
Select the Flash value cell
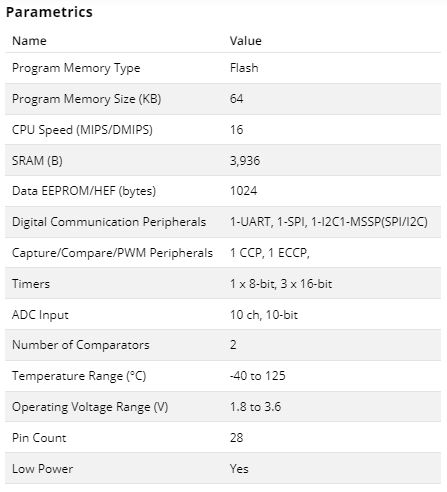(x=244, y=68)
